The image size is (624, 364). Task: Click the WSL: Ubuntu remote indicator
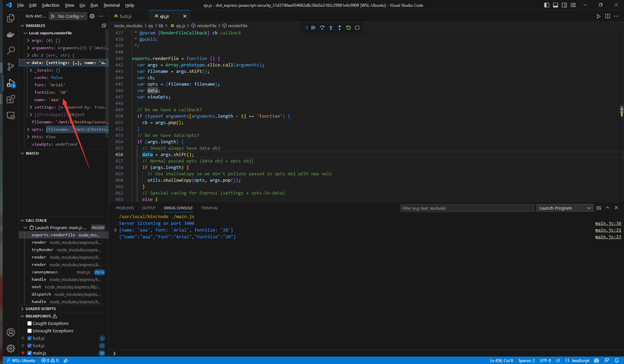pos(21,360)
